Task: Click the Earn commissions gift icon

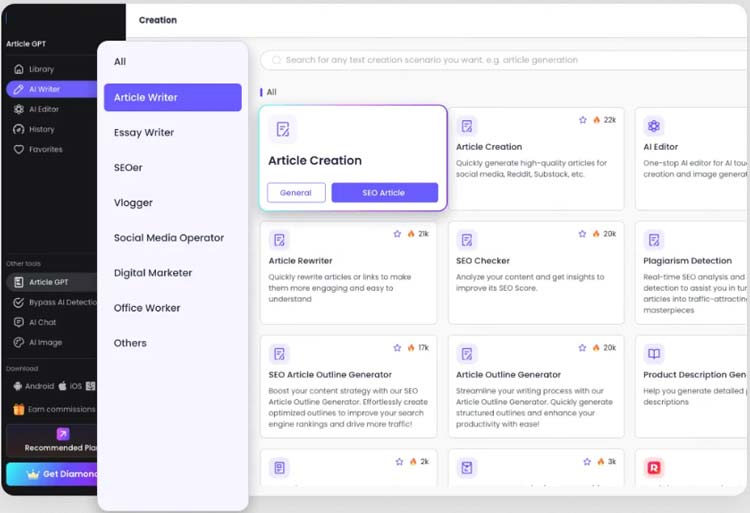Action: (x=19, y=409)
